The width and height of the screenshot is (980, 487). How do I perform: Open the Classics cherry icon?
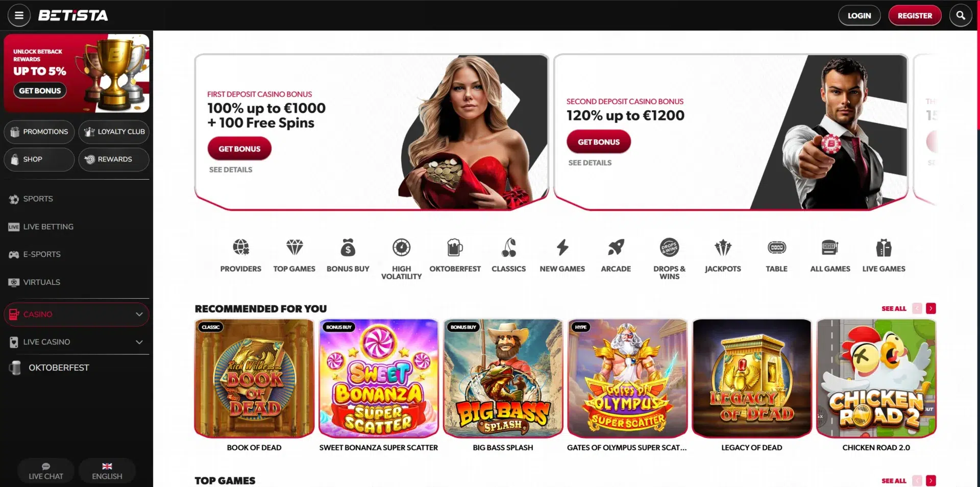coord(509,248)
